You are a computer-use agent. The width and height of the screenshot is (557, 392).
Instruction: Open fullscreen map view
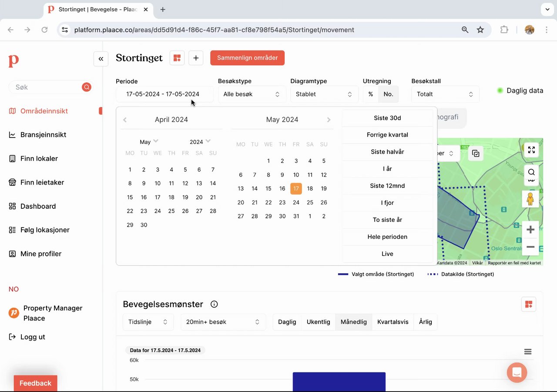point(531,150)
